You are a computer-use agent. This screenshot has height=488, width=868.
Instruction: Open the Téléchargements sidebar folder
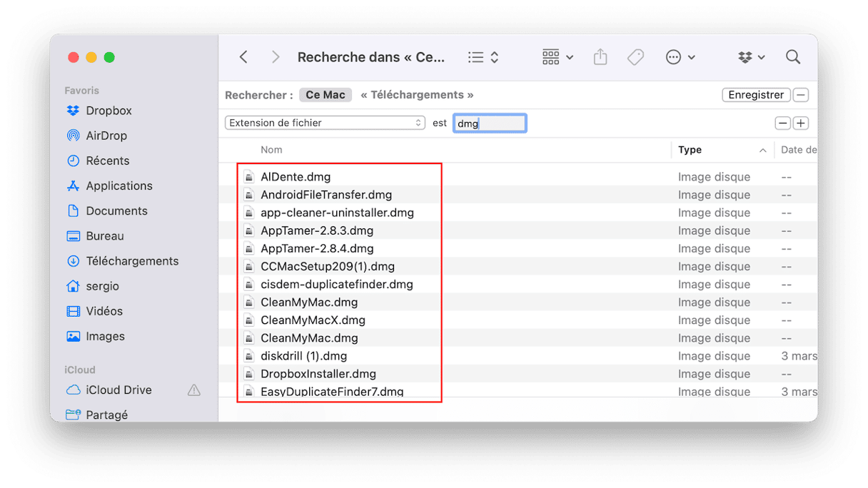132,261
